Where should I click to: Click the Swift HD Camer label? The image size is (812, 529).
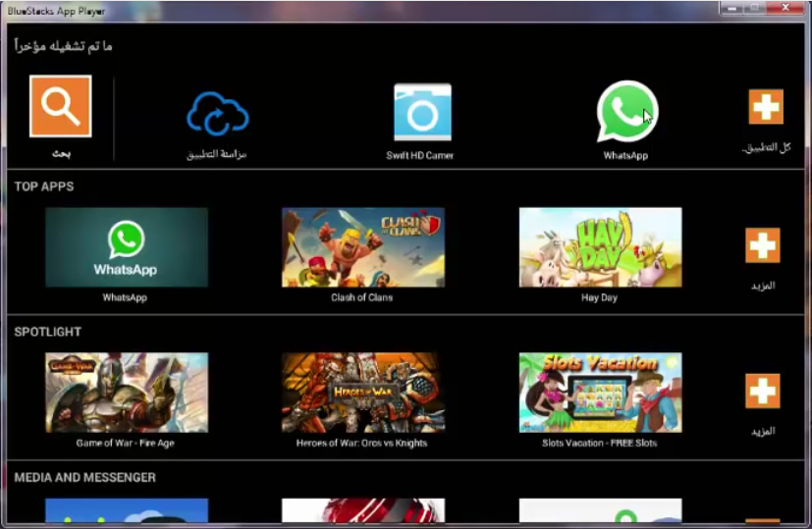pos(419,155)
